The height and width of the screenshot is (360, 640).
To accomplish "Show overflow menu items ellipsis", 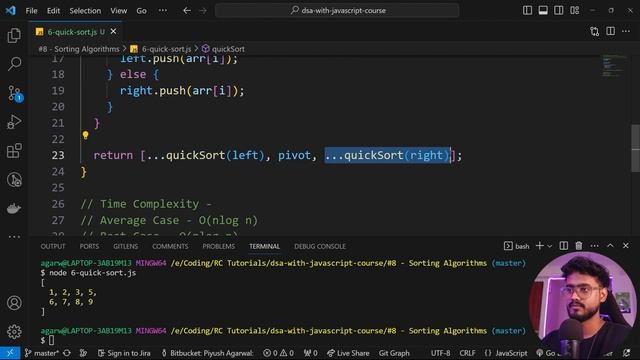I will 162,11.
